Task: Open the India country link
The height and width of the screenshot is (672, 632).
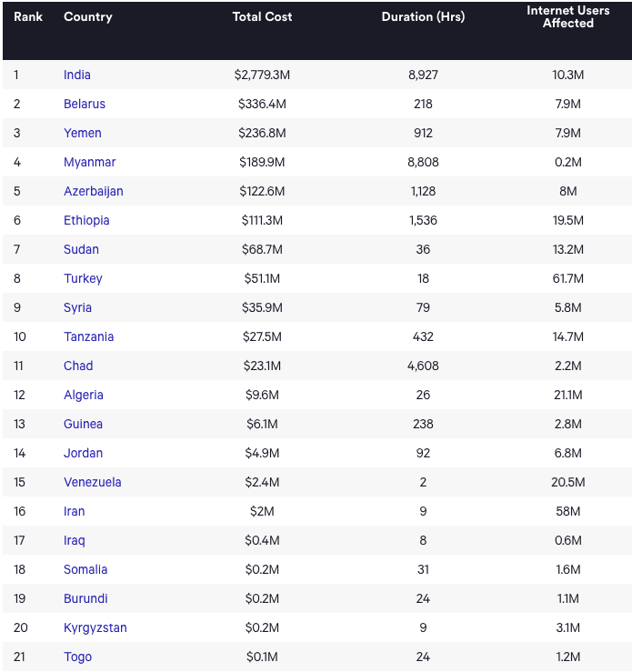Action: tap(77, 75)
